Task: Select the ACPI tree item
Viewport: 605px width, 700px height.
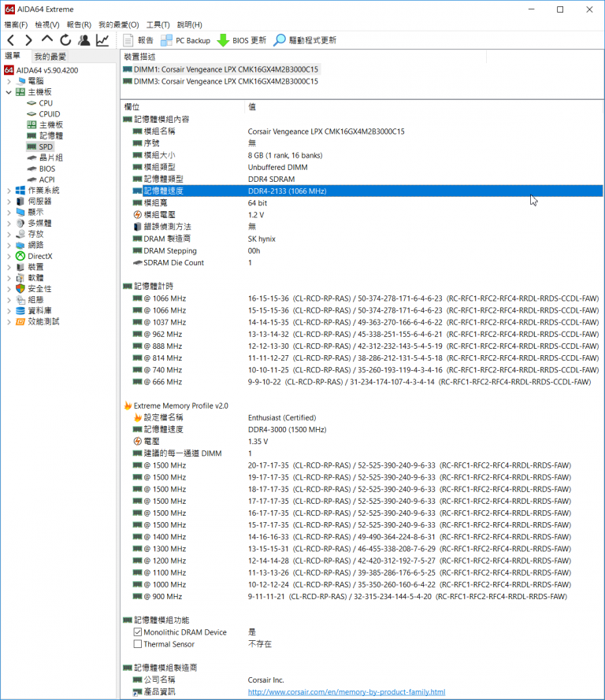Action: coord(47,180)
